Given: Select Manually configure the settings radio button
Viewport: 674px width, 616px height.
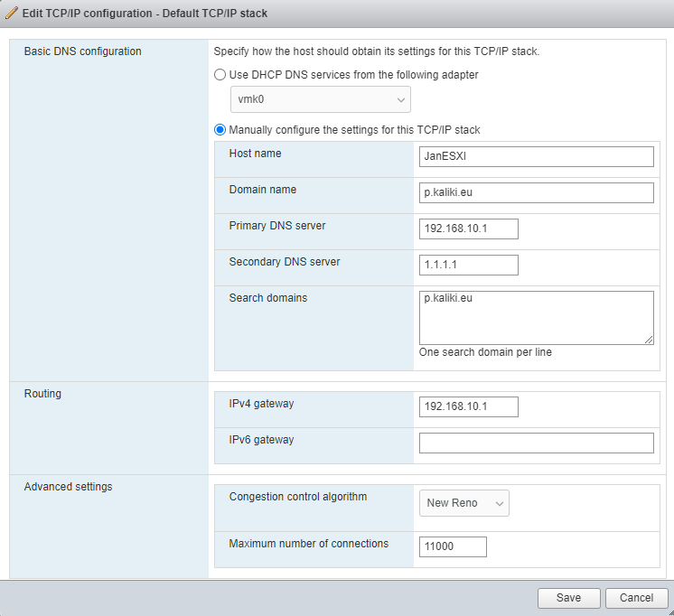Looking at the screenshot, I should tap(220, 130).
